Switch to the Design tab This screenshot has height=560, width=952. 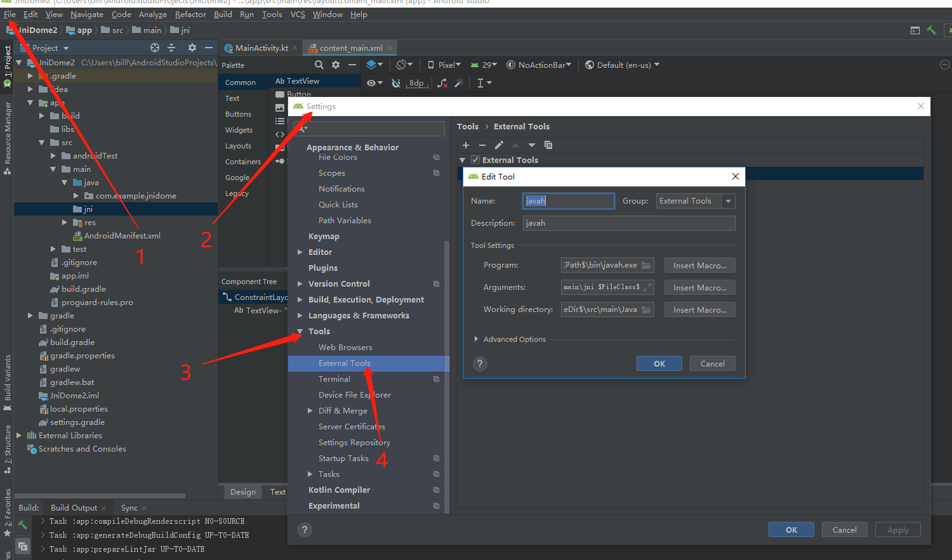click(242, 492)
